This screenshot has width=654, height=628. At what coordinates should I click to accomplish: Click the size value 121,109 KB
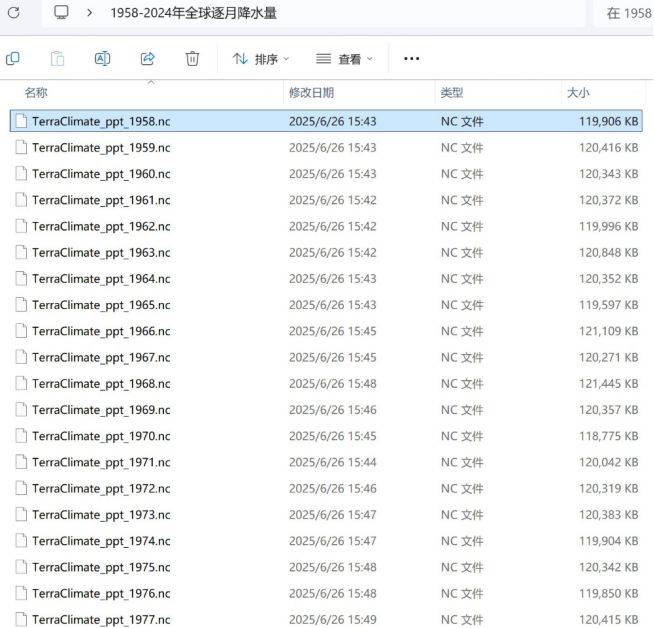pos(609,331)
